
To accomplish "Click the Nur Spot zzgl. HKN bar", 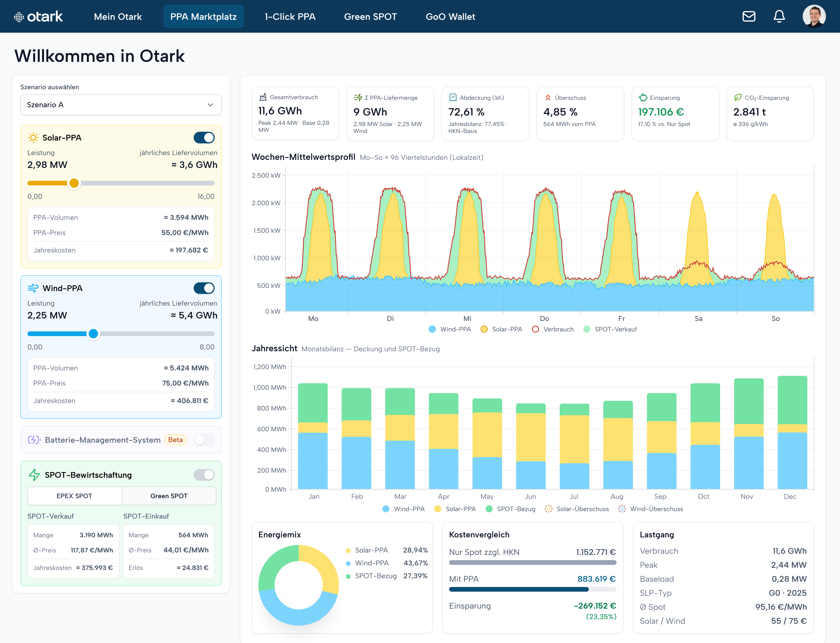I will click(x=532, y=562).
